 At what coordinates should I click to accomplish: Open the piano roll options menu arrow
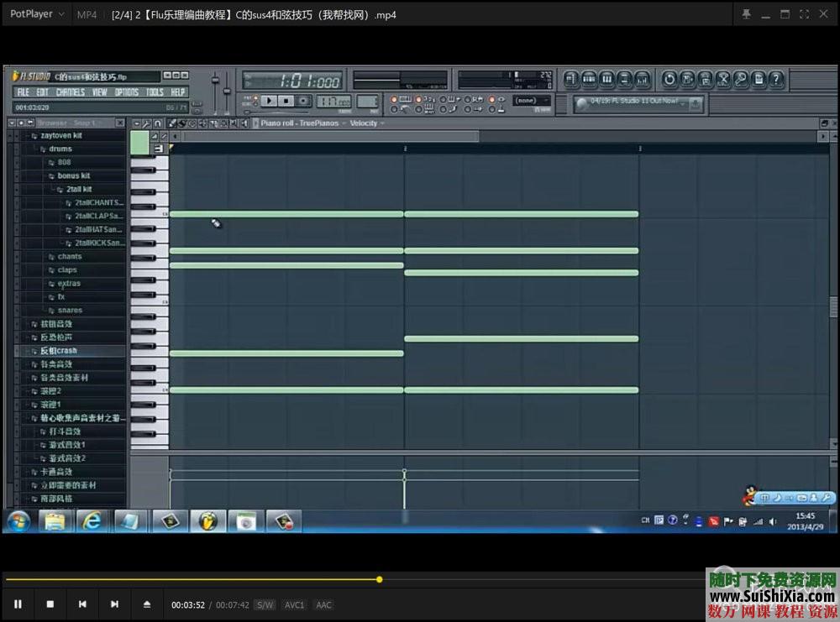pos(136,123)
